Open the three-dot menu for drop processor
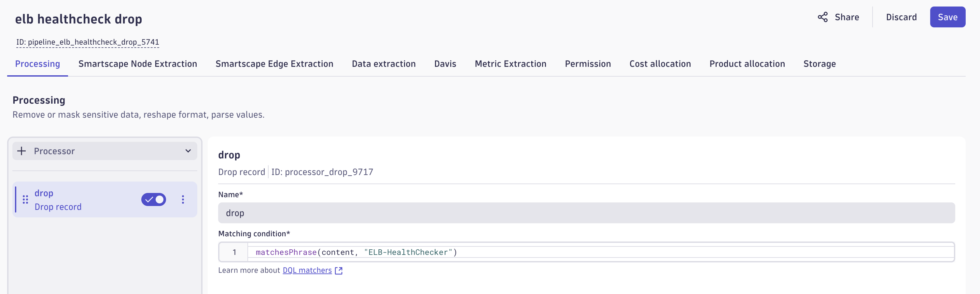This screenshot has width=980, height=294. [183, 199]
